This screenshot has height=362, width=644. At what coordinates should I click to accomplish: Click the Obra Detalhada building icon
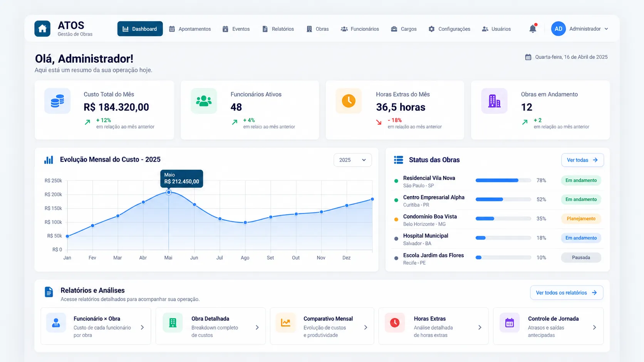click(x=173, y=323)
